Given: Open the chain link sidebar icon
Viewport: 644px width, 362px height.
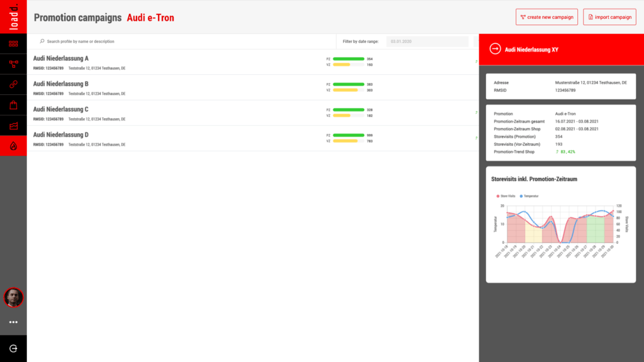Looking at the screenshot, I should click(13, 85).
